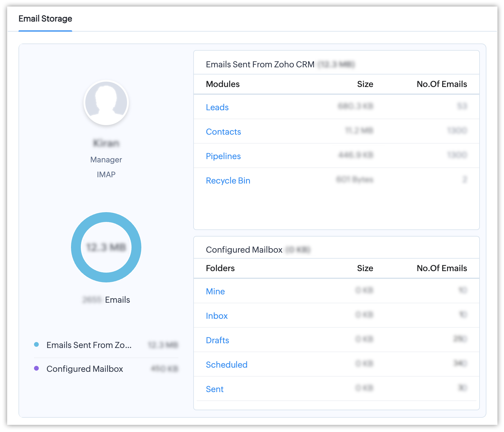This screenshot has width=504, height=432.
Task: Click Size header in the Modules table
Action: 365,84
